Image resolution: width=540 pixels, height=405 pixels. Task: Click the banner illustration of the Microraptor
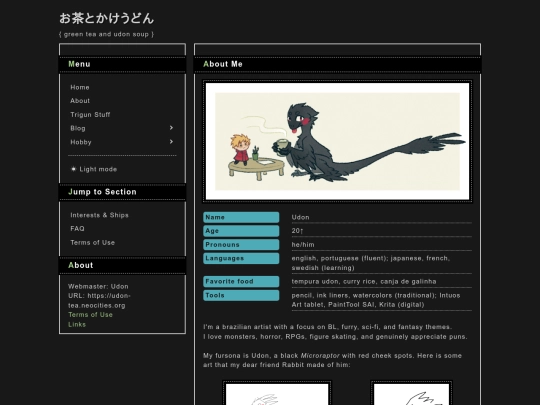point(338,141)
